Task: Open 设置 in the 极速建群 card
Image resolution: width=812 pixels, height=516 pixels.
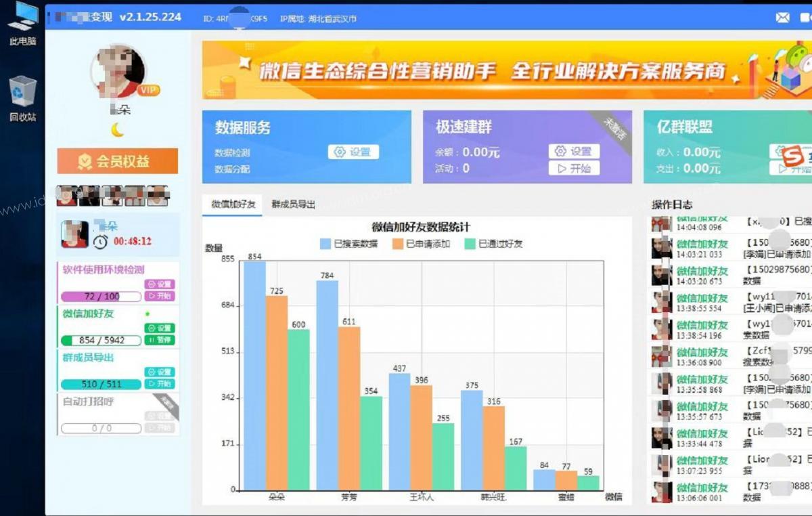Action: [x=574, y=152]
